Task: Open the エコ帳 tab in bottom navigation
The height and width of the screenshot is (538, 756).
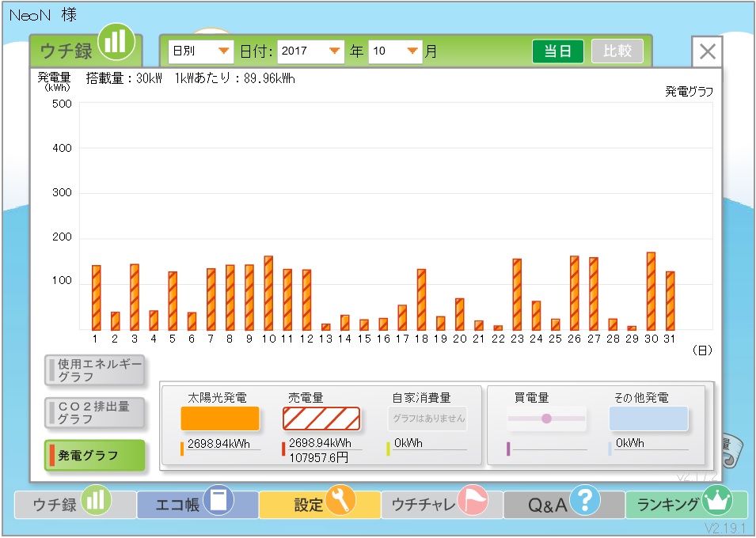Action: tap(197, 505)
